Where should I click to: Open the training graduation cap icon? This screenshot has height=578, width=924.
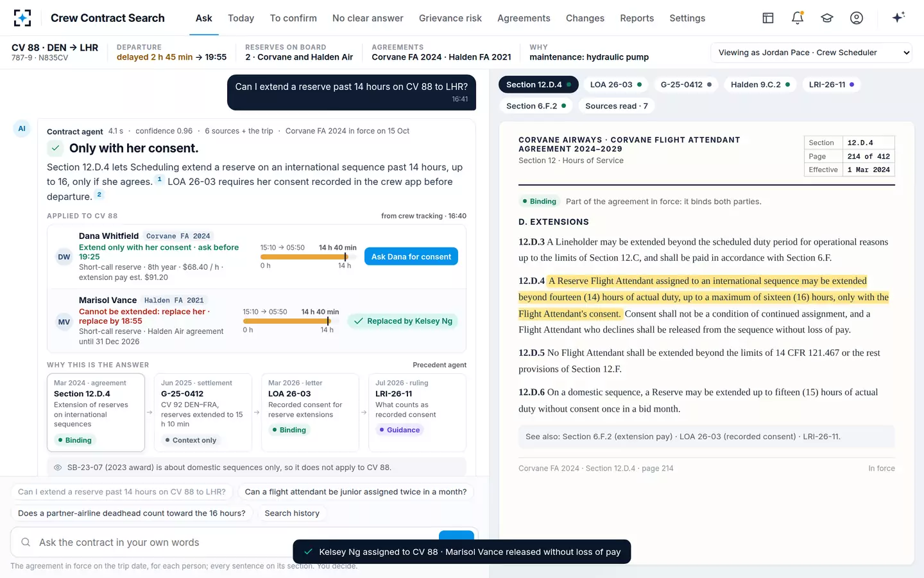click(827, 18)
